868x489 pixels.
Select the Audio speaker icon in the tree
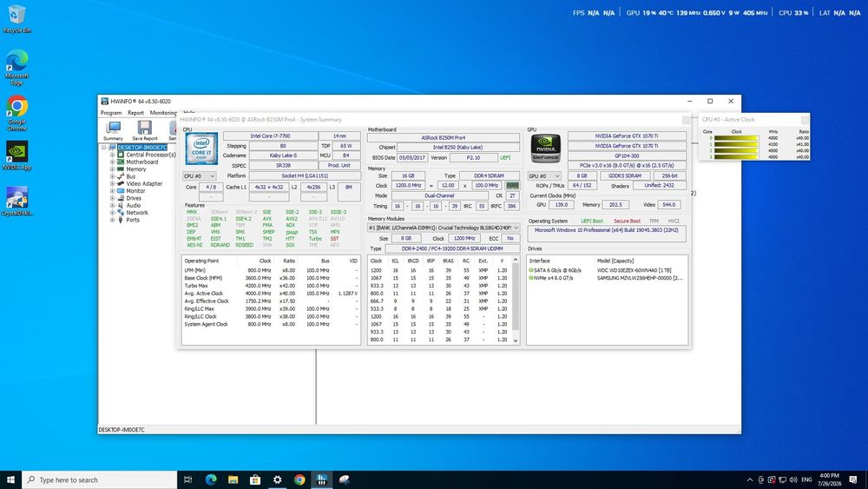(120, 205)
